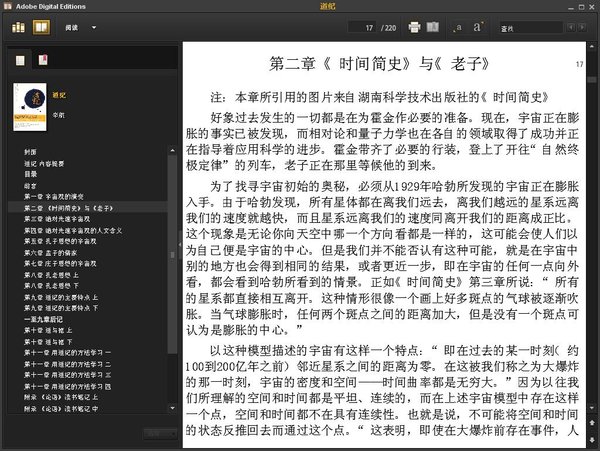Jump to 第八章 孔老思想 上
The image size is (600, 451).
point(51,275)
